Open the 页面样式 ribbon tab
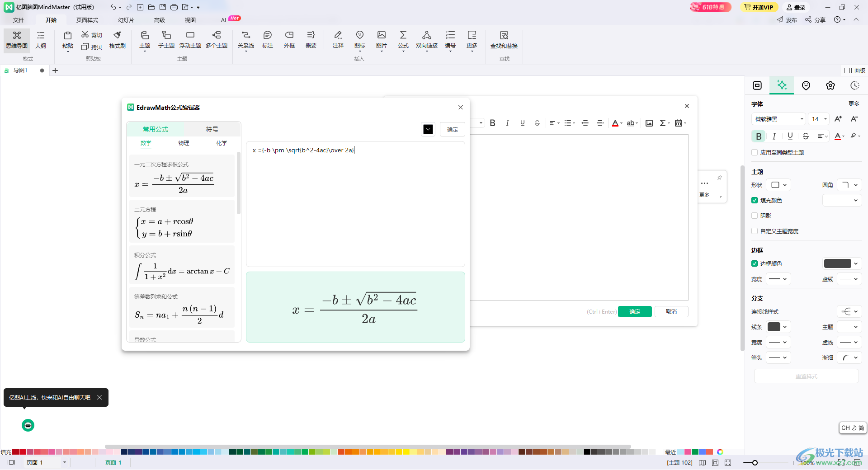Viewport: 868px width, 470px height. pyautogui.click(x=87, y=20)
